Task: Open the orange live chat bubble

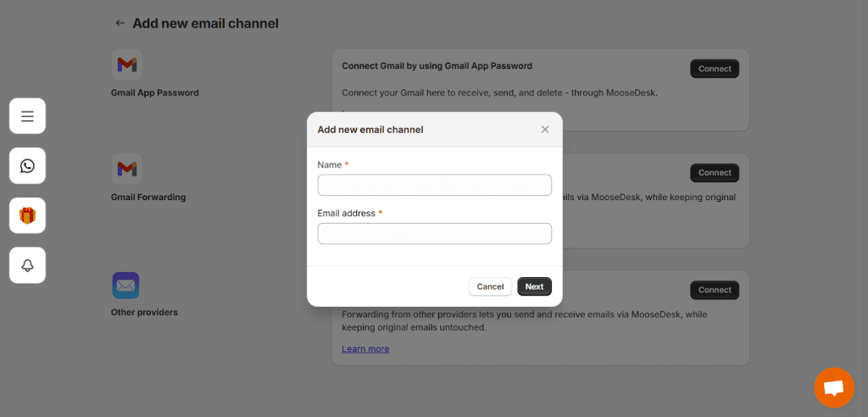Action: [834, 387]
